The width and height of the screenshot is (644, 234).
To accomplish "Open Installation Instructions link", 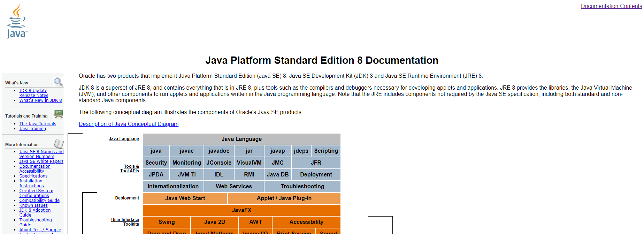I will tap(31, 183).
